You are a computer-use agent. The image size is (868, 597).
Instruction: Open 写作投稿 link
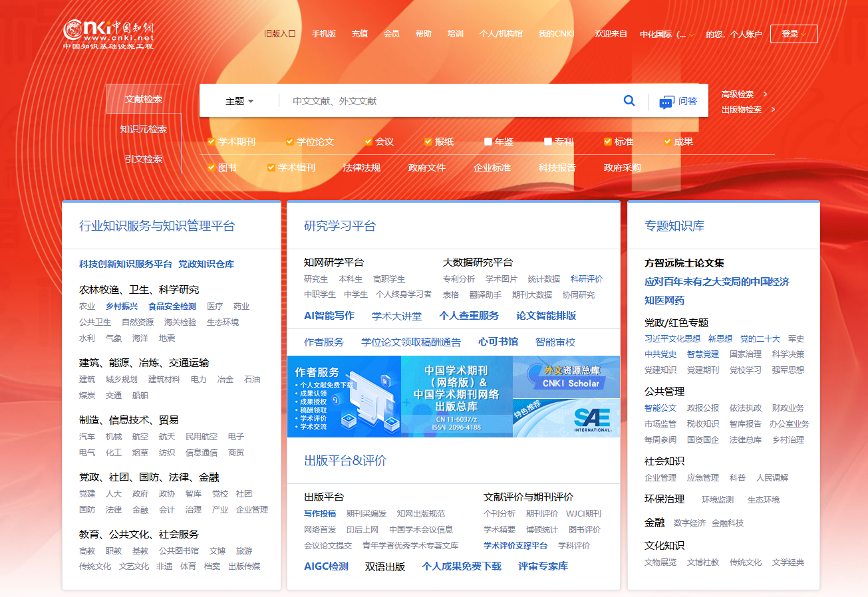(x=320, y=513)
